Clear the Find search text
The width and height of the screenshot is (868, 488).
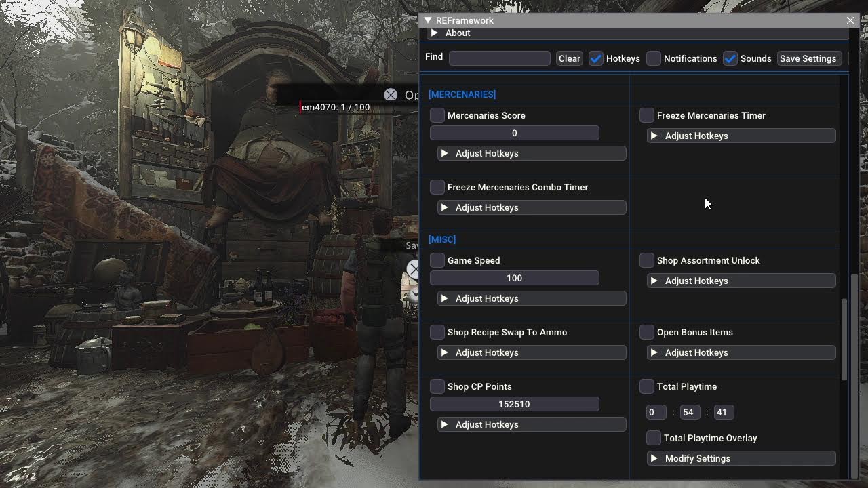pos(570,58)
